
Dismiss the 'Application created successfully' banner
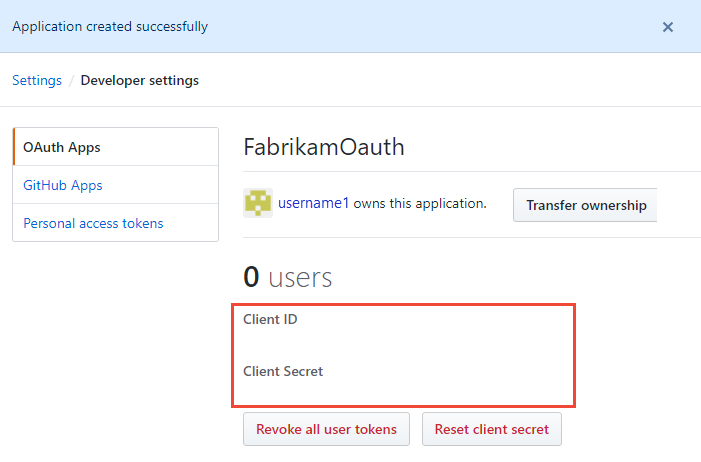(667, 27)
